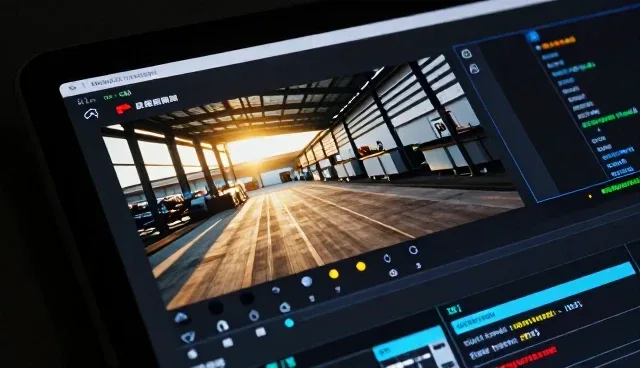Image resolution: width=640 pixels, height=368 pixels.
Task: Click the padlock-shaped icon in the blue-outlined panel
Action: coord(474,69)
